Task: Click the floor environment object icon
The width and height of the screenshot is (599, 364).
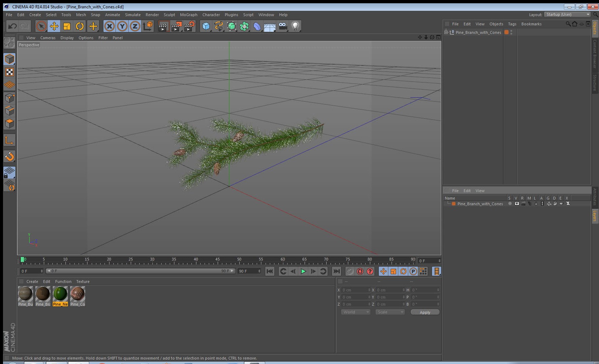Action: click(x=270, y=26)
